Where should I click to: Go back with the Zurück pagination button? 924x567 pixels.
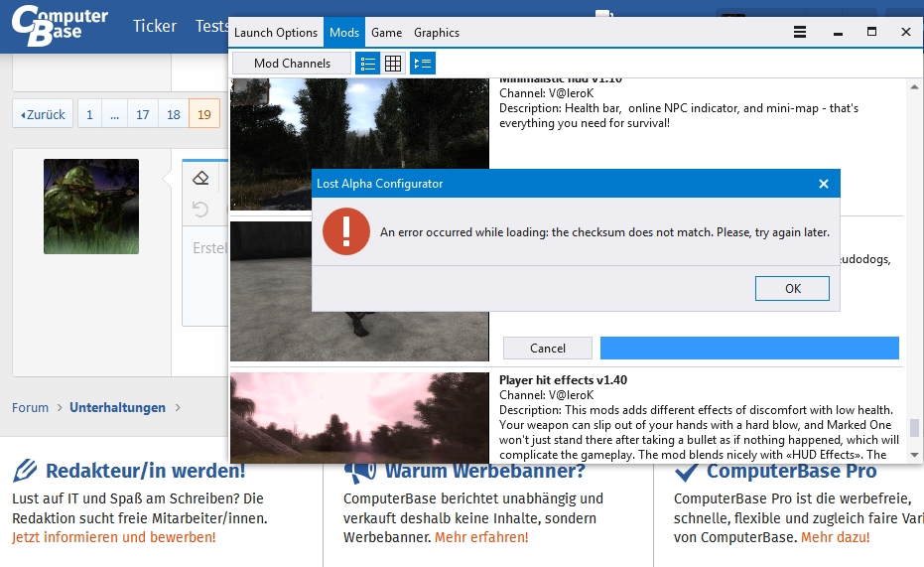(43, 114)
